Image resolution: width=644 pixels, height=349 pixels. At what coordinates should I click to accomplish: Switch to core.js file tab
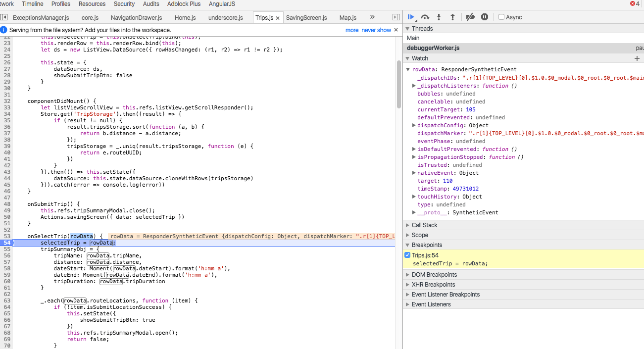click(x=90, y=18)
